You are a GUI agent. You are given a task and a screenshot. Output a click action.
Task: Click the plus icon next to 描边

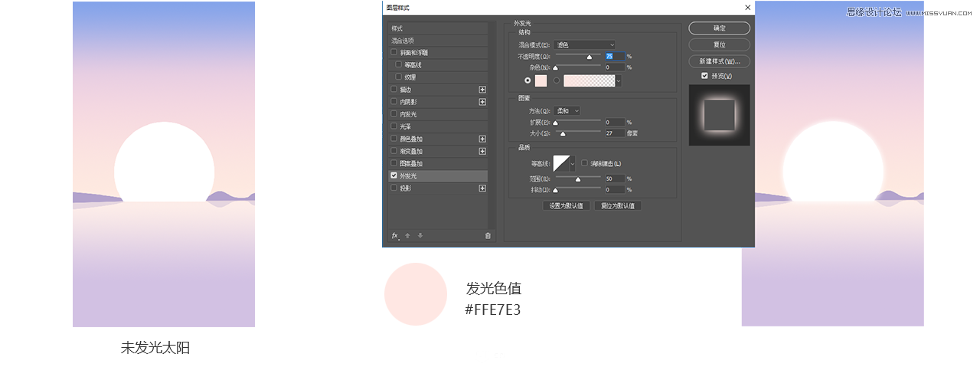pos(482,90)
